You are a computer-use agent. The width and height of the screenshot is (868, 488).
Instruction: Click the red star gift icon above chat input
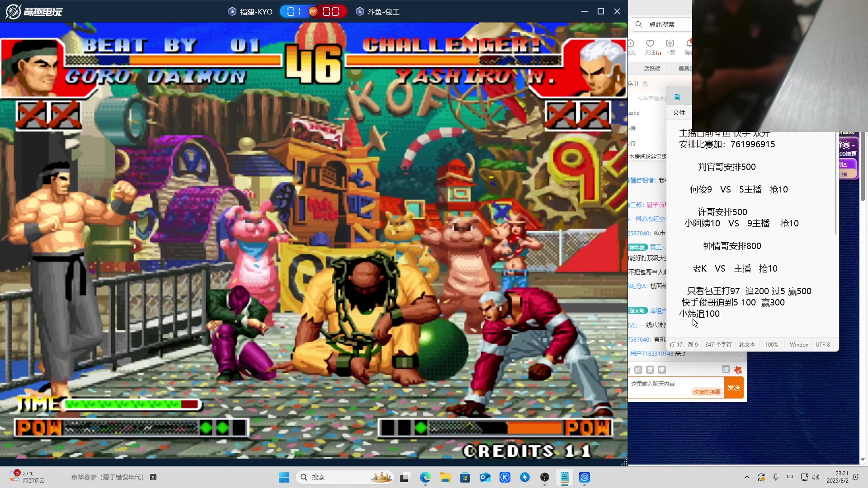pos(738,370)
